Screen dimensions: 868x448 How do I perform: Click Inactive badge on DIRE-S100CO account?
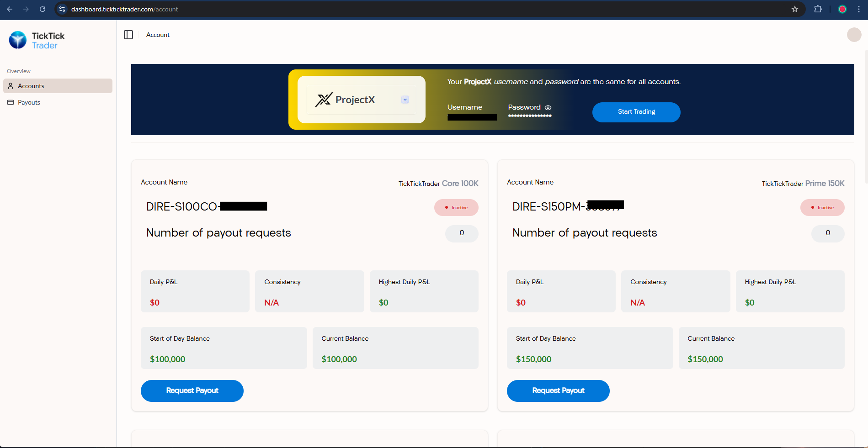(456, 207)
